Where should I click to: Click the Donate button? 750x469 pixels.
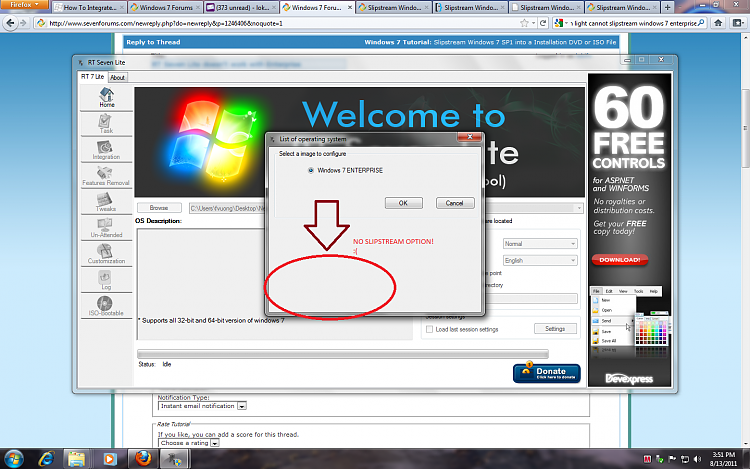[x=547, y=373]
